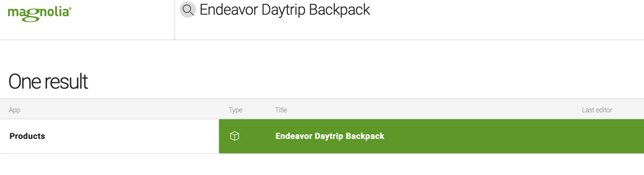Sort results by the Last editor column
This screenshot has width=644, height=175.
(597, 110)
